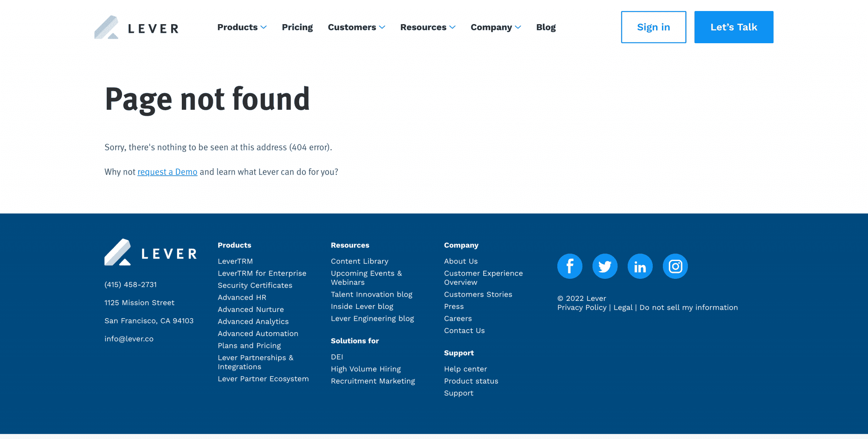Click the info@lever.co email address

[129, 339]
